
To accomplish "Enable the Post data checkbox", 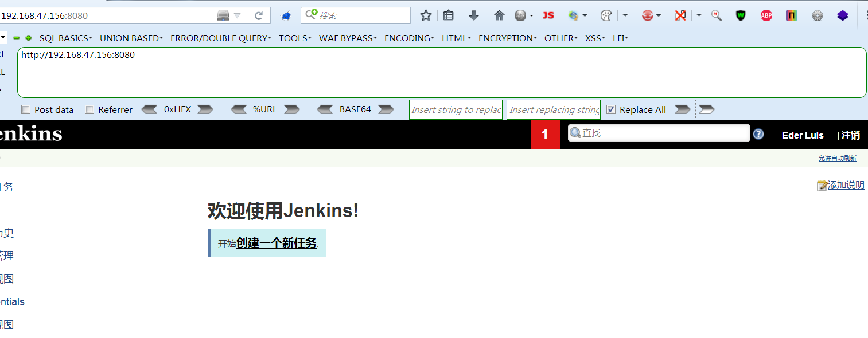I will [25, 109].
